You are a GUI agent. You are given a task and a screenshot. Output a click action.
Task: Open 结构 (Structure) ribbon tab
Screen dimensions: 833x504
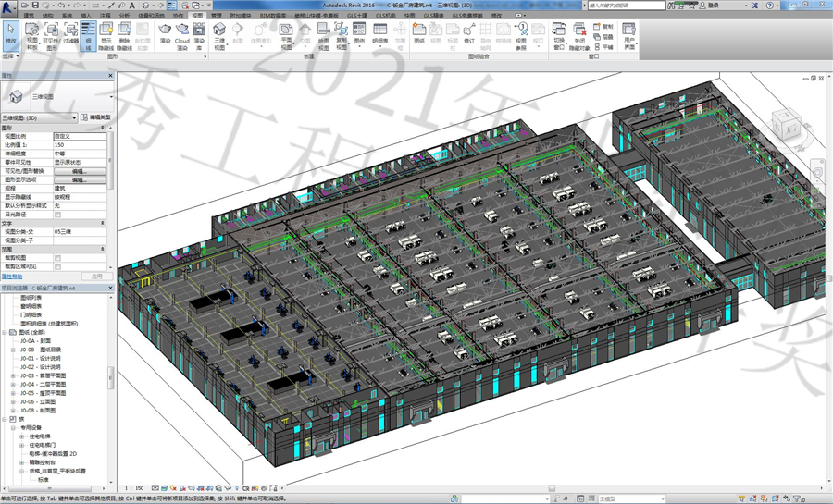pos(48,16)
